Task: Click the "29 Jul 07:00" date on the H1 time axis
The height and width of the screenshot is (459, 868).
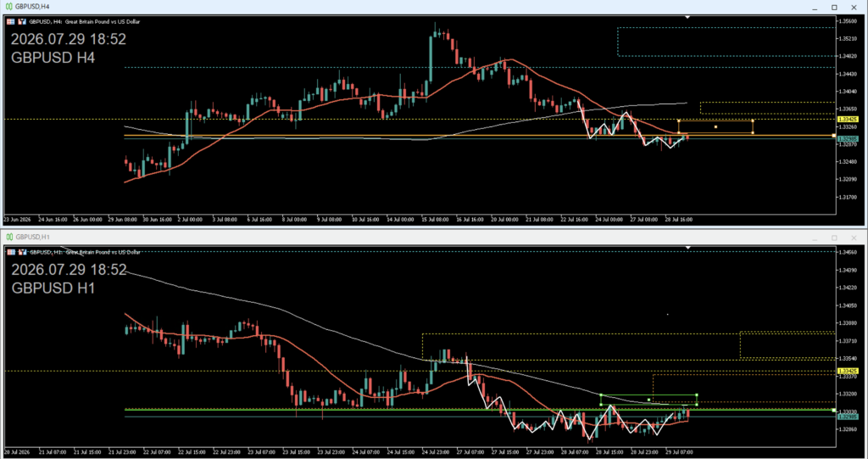Action: click(679, 452)
